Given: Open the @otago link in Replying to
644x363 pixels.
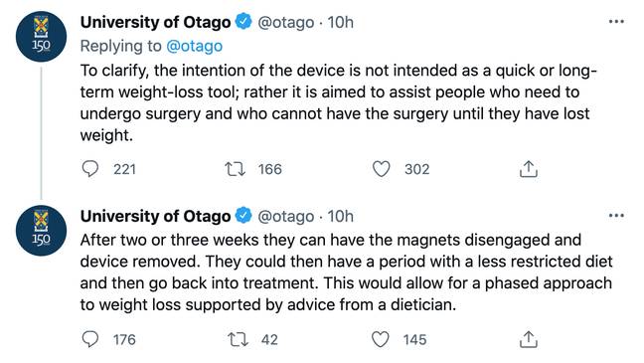Looking at the screenshot, I should 194,46.
